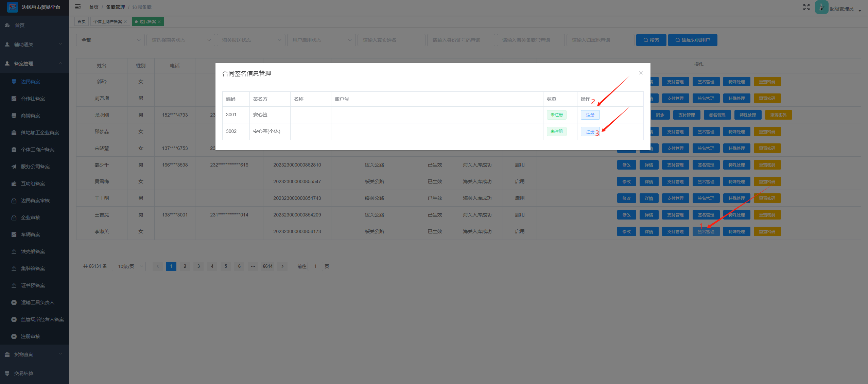Image resolution: width=868 pixels, height=384 pixels.
Task: Open the 10条/页 page size dropdown
Action: (129, 266)
